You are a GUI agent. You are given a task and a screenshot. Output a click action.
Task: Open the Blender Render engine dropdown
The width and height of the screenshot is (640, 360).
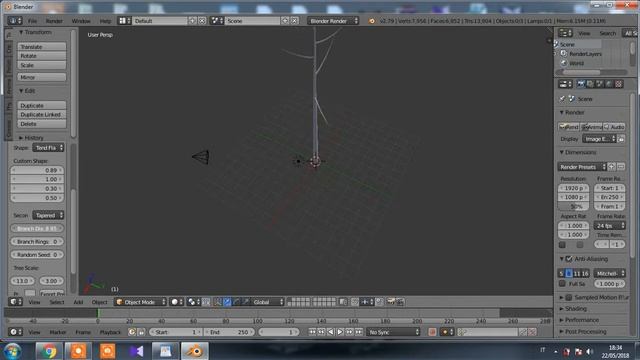point(333,21)
